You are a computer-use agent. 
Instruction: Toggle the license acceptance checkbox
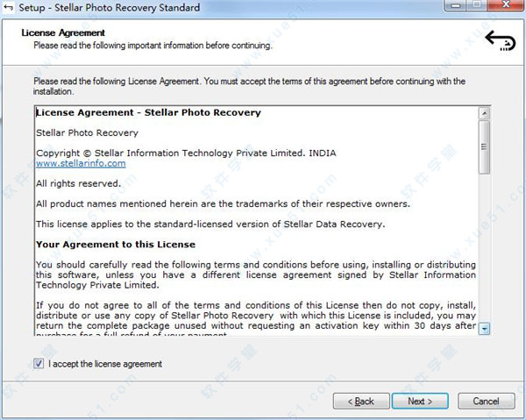tap(39, 363)
